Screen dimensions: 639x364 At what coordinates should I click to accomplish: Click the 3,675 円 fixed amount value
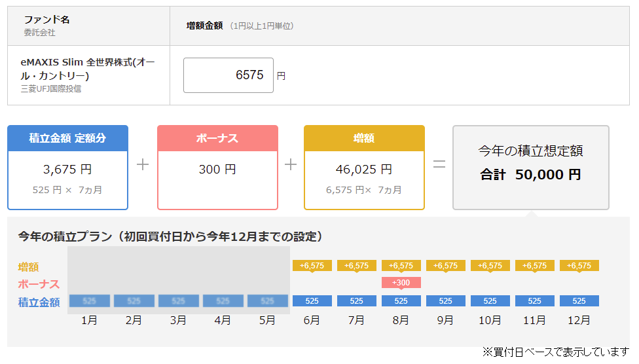[x=67, y=169]
